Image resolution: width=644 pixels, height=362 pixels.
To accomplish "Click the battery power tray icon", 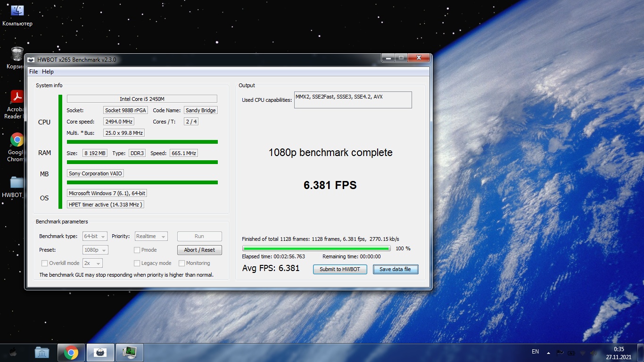I will (x=571, y=353).
